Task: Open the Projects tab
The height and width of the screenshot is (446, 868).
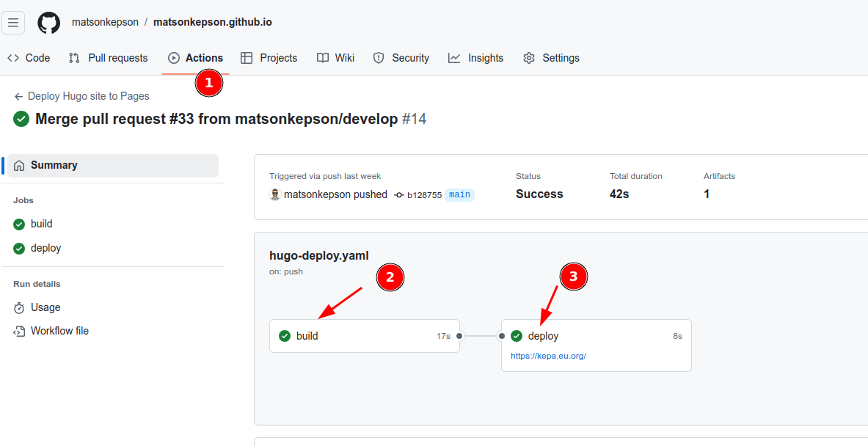Action: click(269, 58)
